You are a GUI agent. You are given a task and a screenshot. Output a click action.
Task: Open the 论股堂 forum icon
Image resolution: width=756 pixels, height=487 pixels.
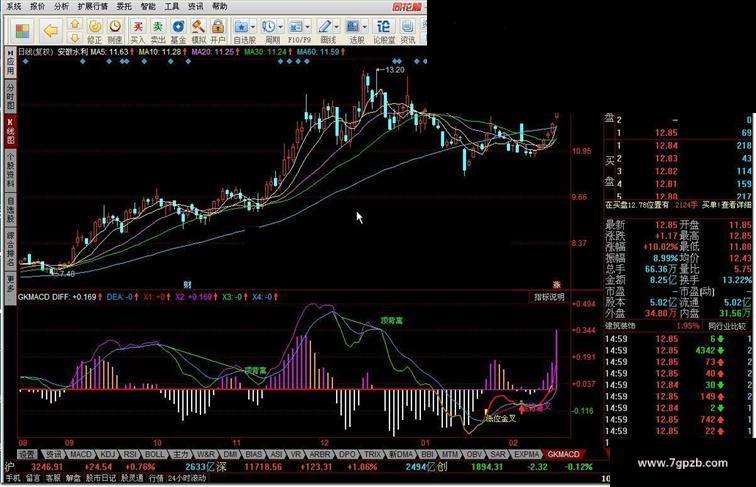(x=384, y=31)
